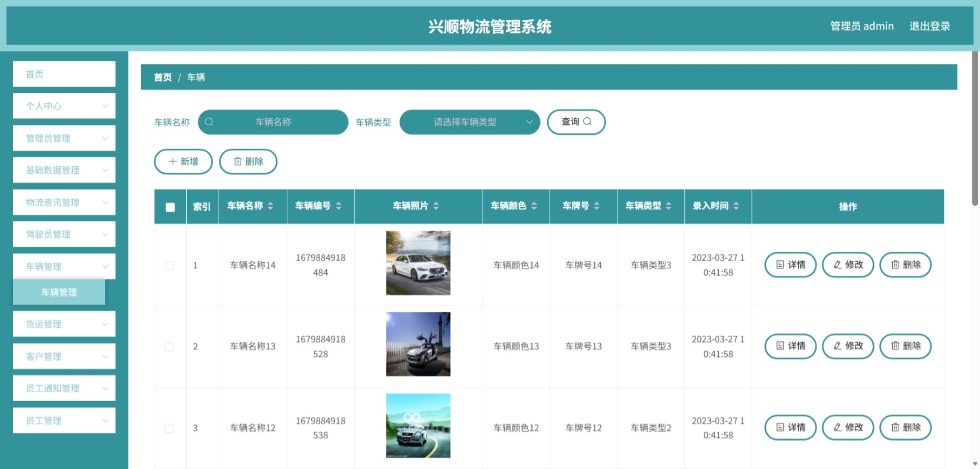This screenshot has height=469, width=980.
Task: Click the white car photo for 车辆名称14
Action: click(x=418, y=263)
